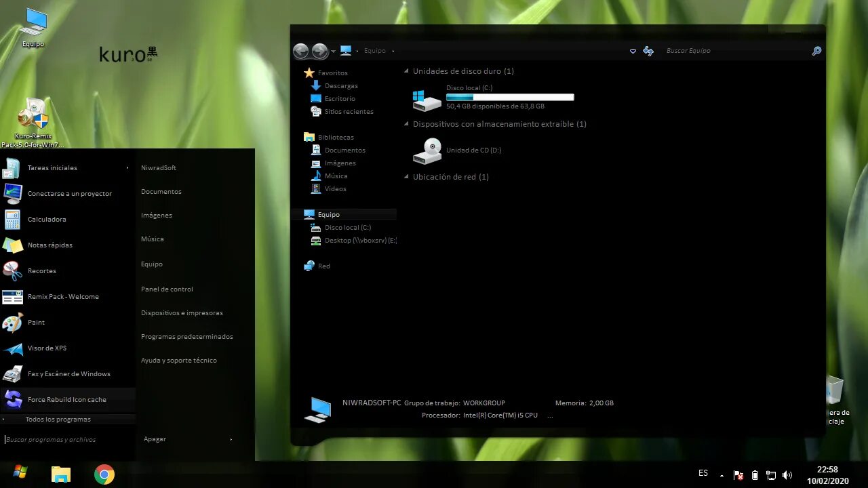Click the NIWRADSOFT-PC computer icon in details pane
This screenshot has width=868, height=488.
pyautogui.click(x=317, y=409)
